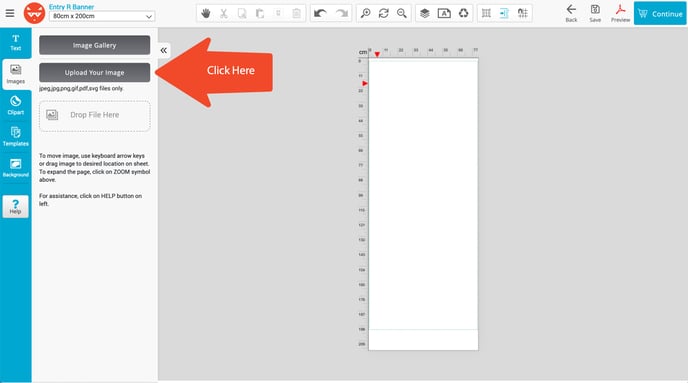
Task: Reset zoom with the refresh icon
Action: coord(383,14)
